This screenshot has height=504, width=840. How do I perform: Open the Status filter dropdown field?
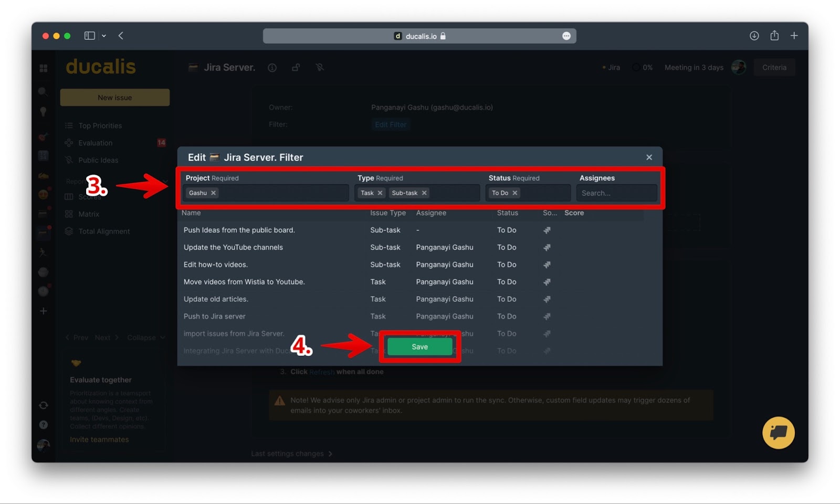[x=528, y=193]
